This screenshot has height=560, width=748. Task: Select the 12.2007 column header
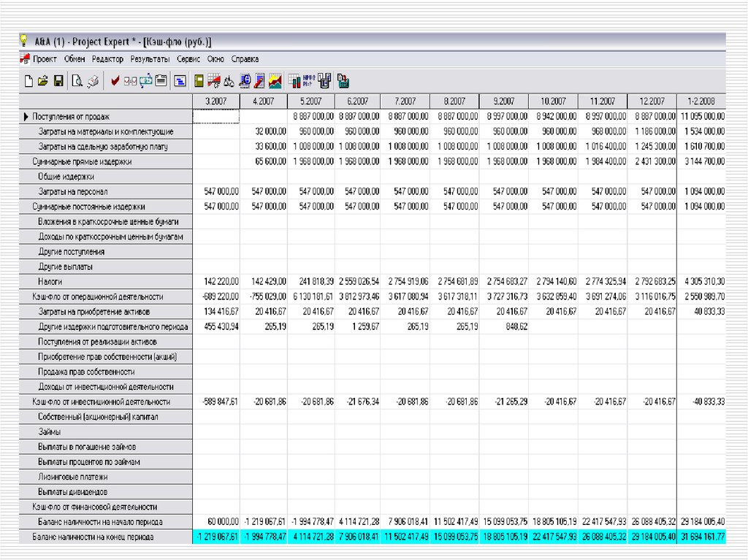651,101
